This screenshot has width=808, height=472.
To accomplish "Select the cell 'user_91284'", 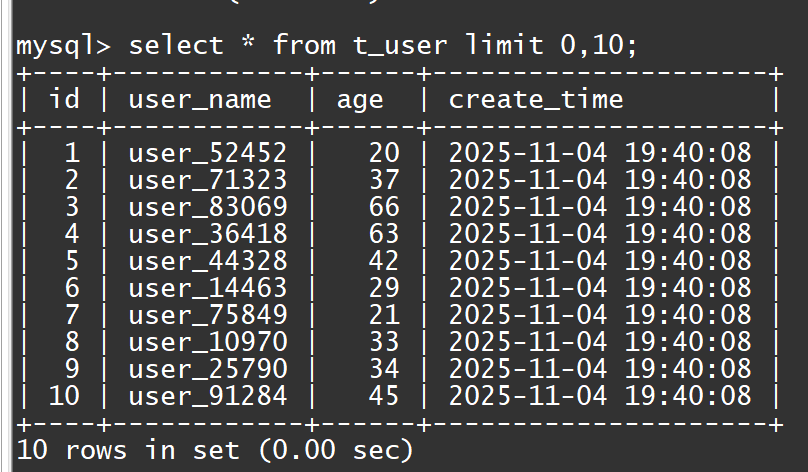I will coord(208,396).
